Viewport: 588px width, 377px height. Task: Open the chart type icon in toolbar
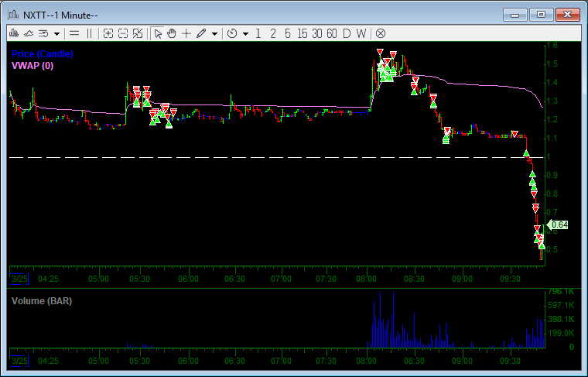tap(14, 34)
